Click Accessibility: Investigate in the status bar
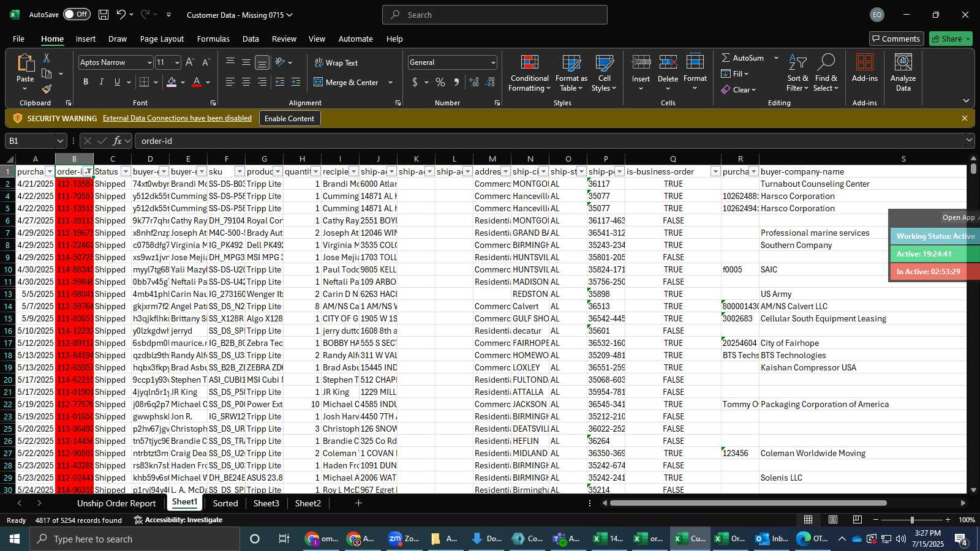The image size is (980, 551). (x=178, y=520)
